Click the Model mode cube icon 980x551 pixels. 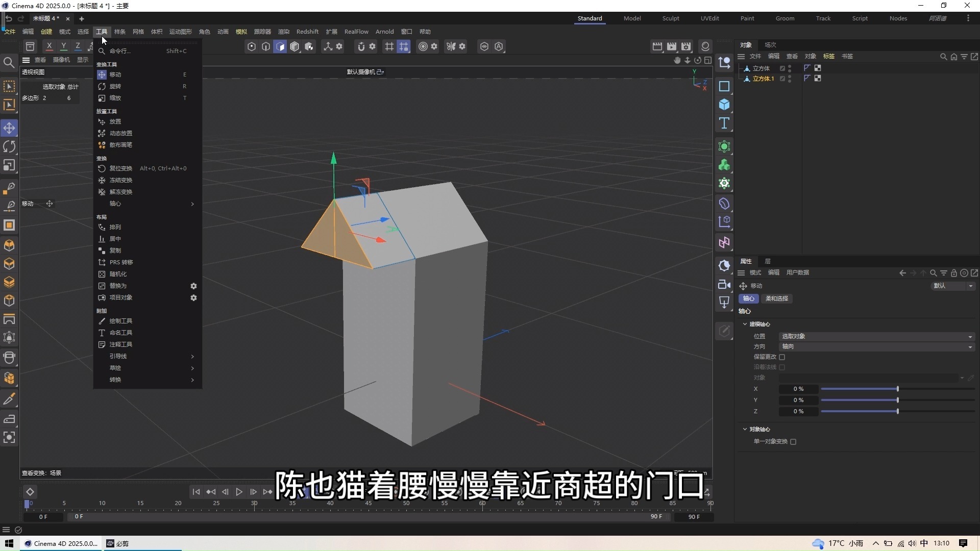(295, 46)
